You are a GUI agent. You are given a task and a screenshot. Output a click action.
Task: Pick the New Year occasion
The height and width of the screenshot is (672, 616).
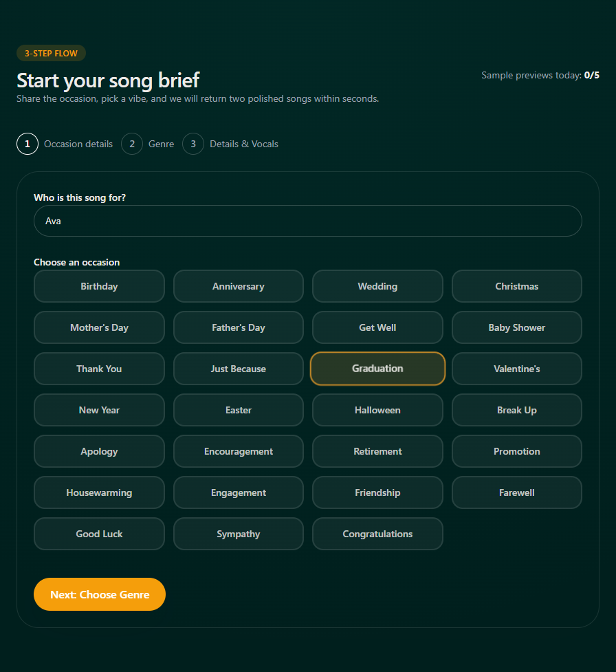coord(99,410)
